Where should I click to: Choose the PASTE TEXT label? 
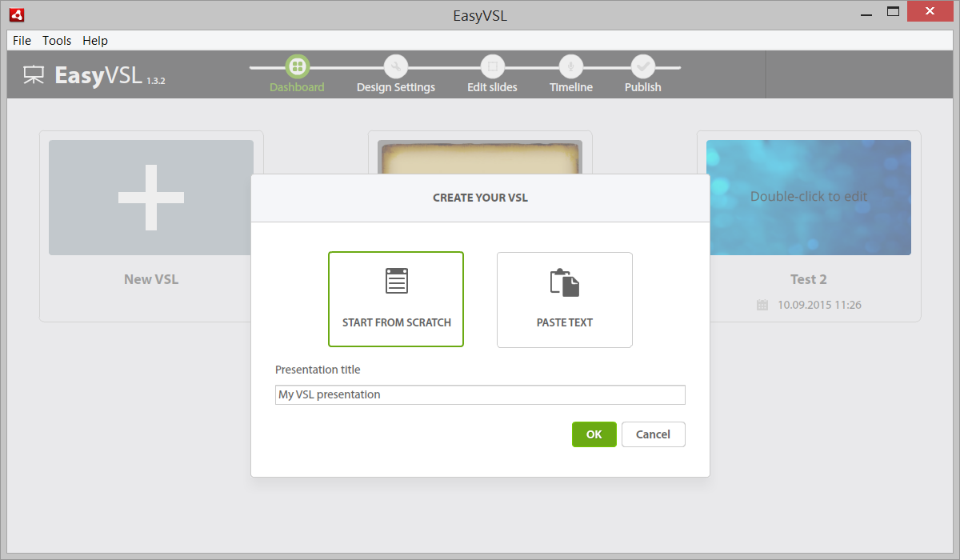(x=565, y=322)
